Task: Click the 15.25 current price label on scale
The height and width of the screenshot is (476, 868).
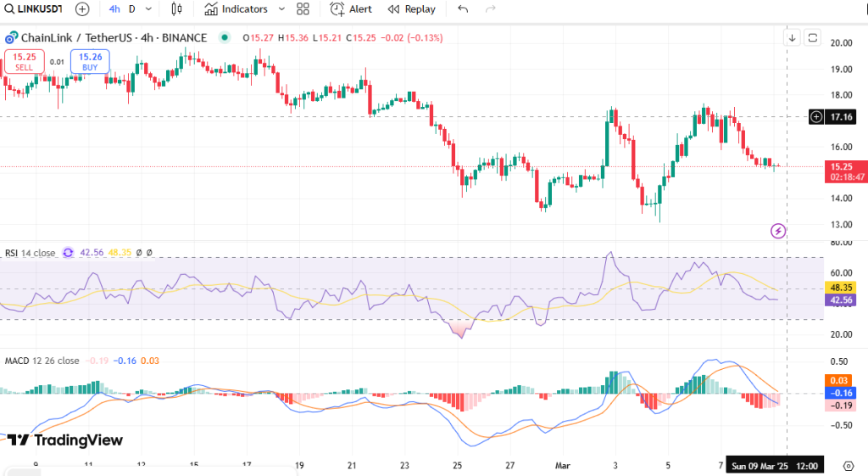Action: 847,171
